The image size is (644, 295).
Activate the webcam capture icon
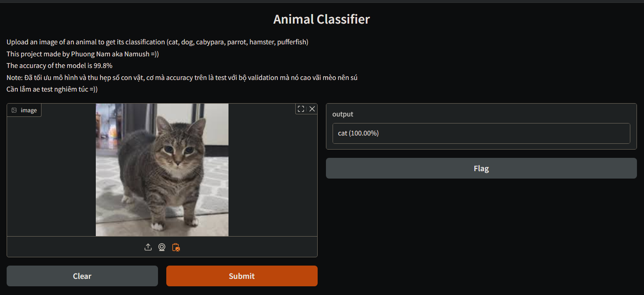click(162, 247)
